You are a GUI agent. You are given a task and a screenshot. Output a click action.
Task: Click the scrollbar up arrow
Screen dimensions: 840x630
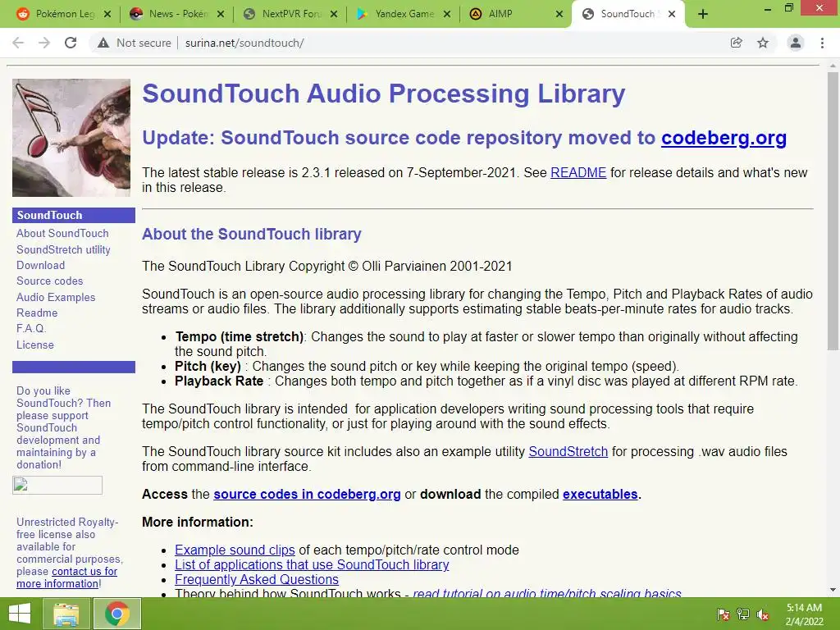coord(833,66)
